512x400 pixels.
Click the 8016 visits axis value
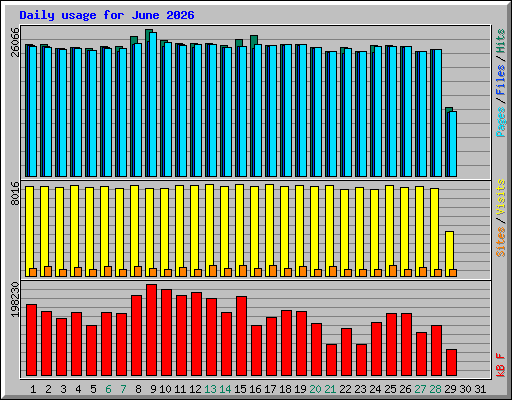pos(15,193)
